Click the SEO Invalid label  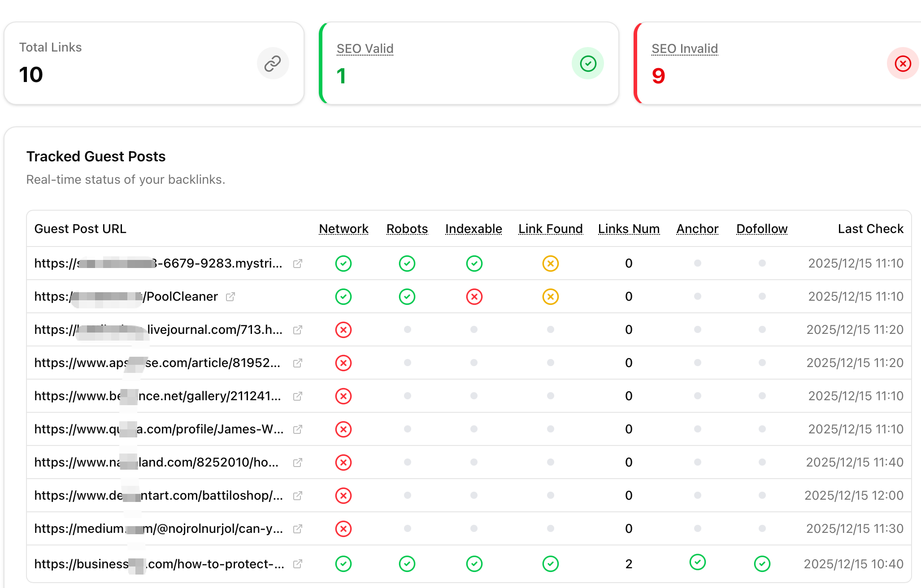684,48
